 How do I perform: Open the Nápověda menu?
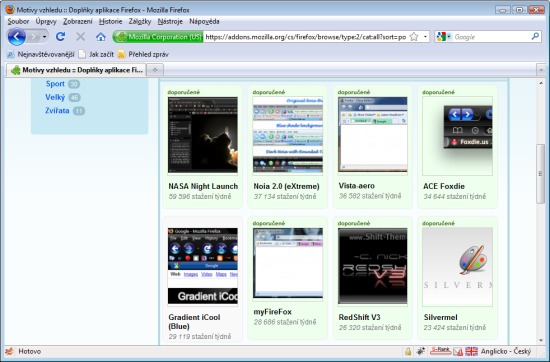204,21
